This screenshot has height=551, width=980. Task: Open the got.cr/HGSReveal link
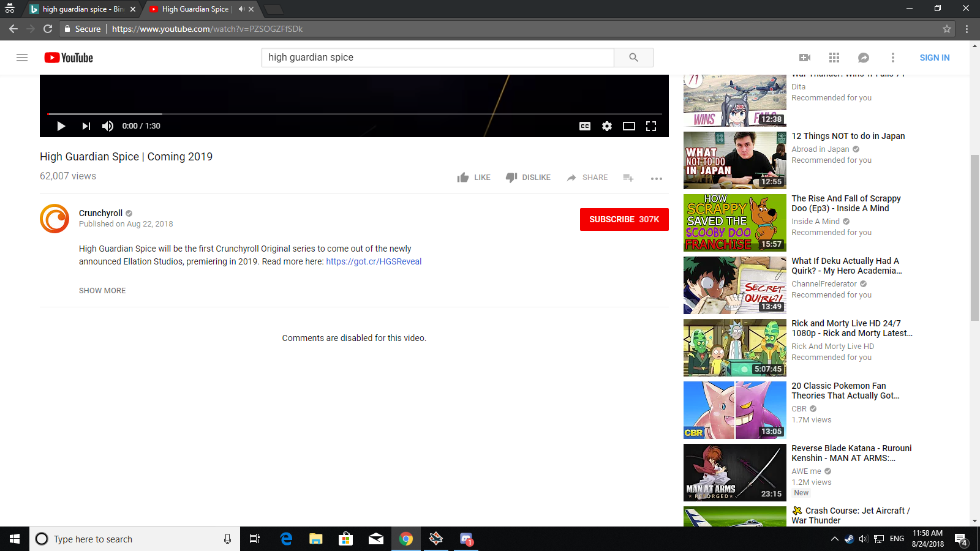coord(374,261)
